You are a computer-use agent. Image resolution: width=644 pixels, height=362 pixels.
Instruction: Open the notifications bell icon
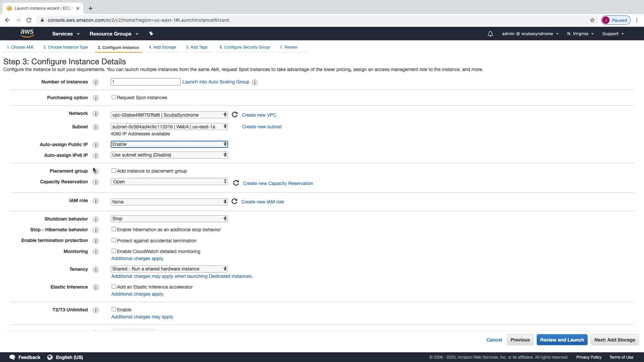pyautogui.click(x=490, y=34)
